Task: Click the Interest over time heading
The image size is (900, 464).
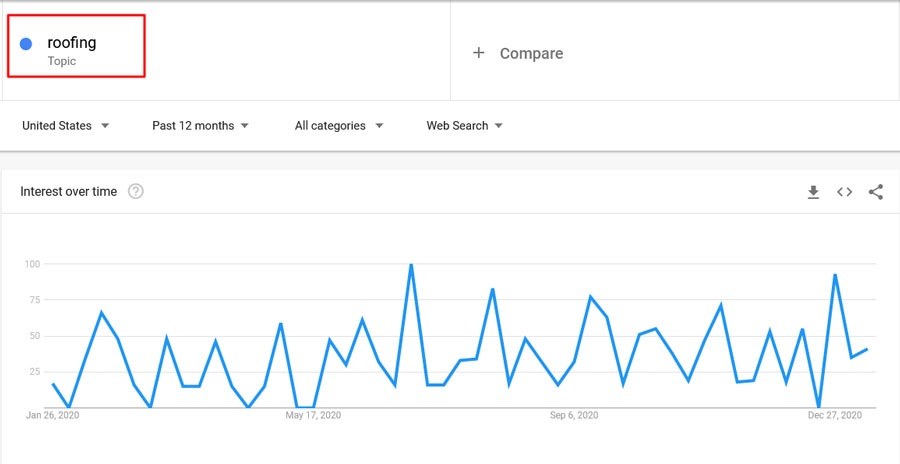Action: [x=69, y=192]
